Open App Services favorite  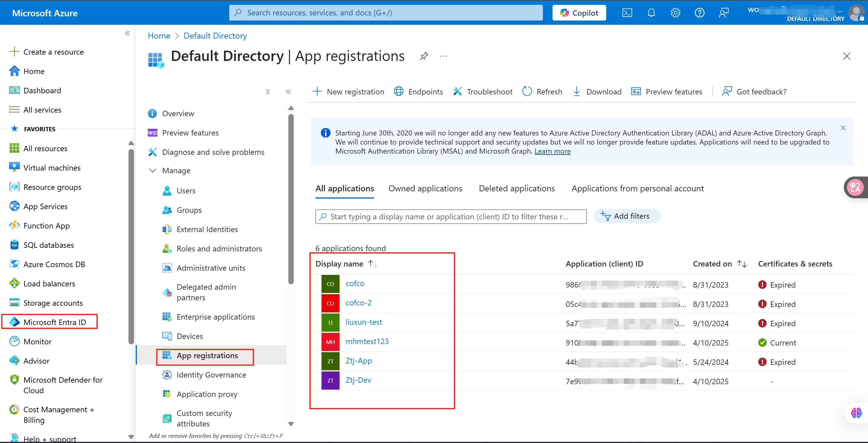point(38,206)
